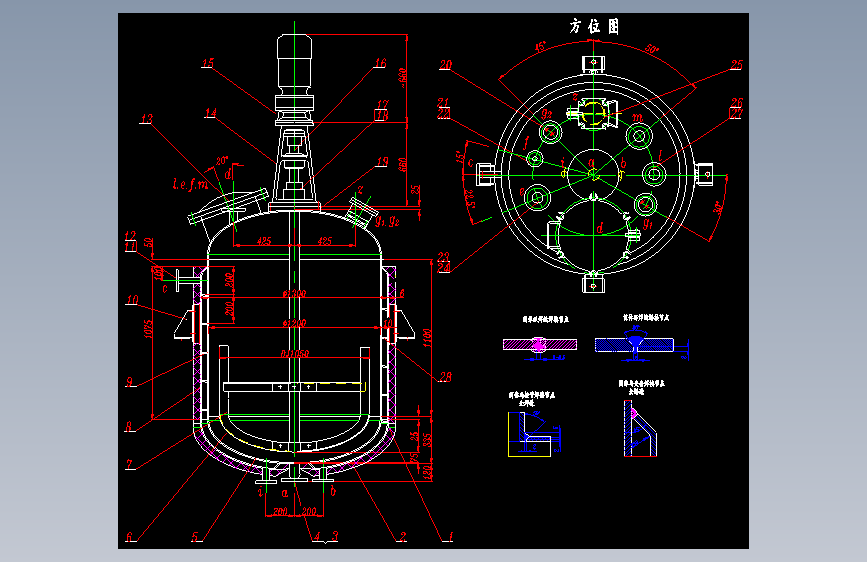
Task: Click part number 14 leader label
Action: tap(210, 113)
